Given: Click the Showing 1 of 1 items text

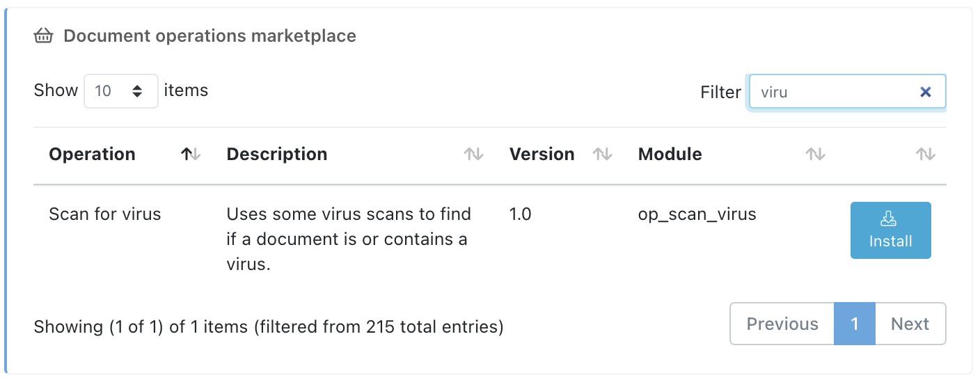Looking at the screenshot, I should point(268,326).
